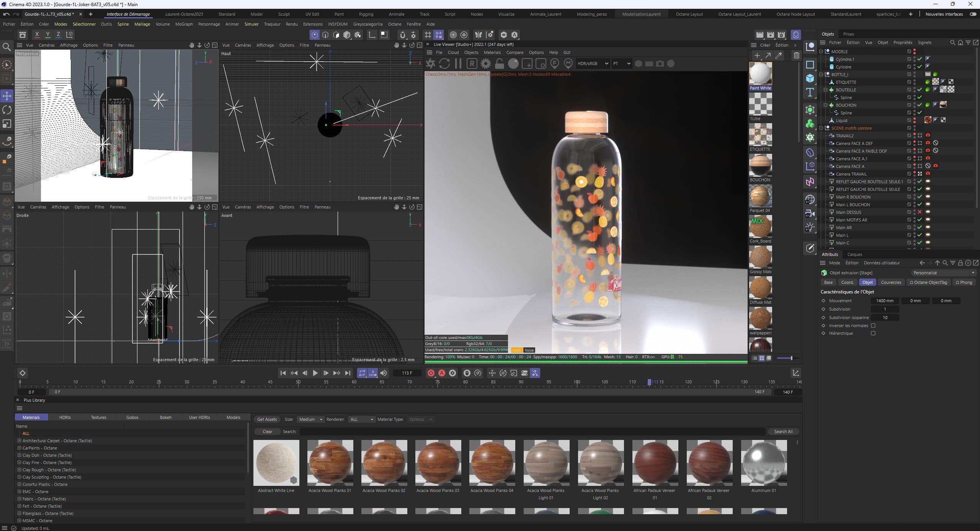This screenshot has height=531, width=980.
Task: Click the Clear search button
Action: 267,432
